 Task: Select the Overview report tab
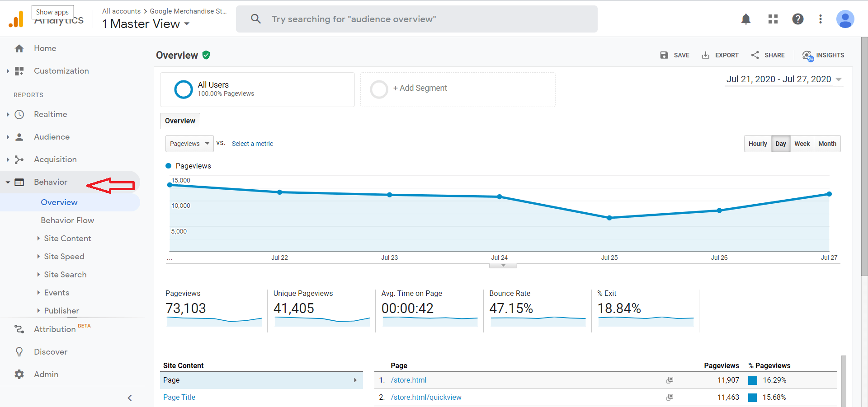(x=180, y=121)
